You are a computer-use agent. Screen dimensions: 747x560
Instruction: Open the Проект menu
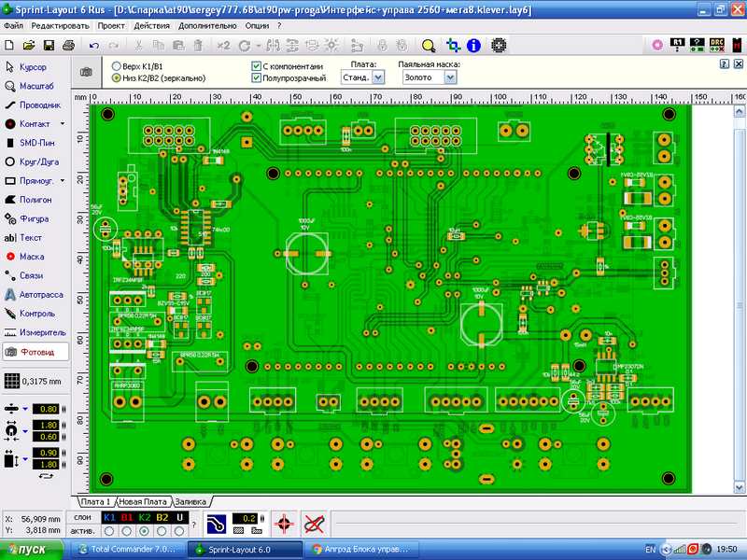[x=111, y=25]
